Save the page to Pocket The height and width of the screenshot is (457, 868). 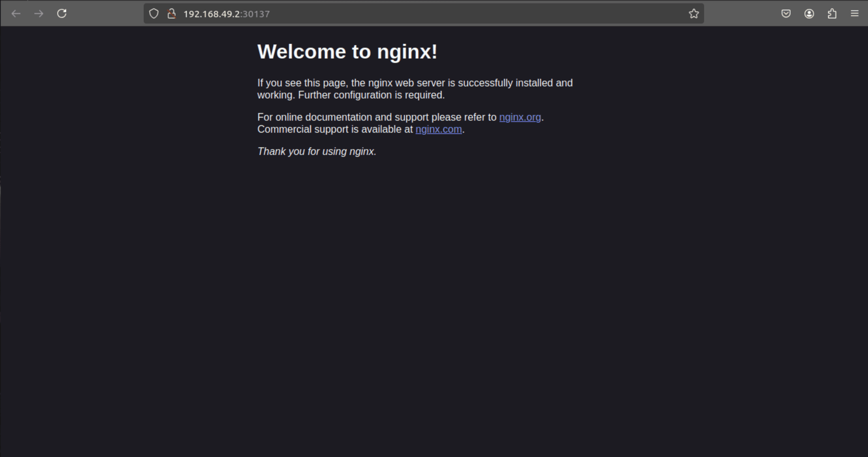pyautogui.click(x=786, y=14)
